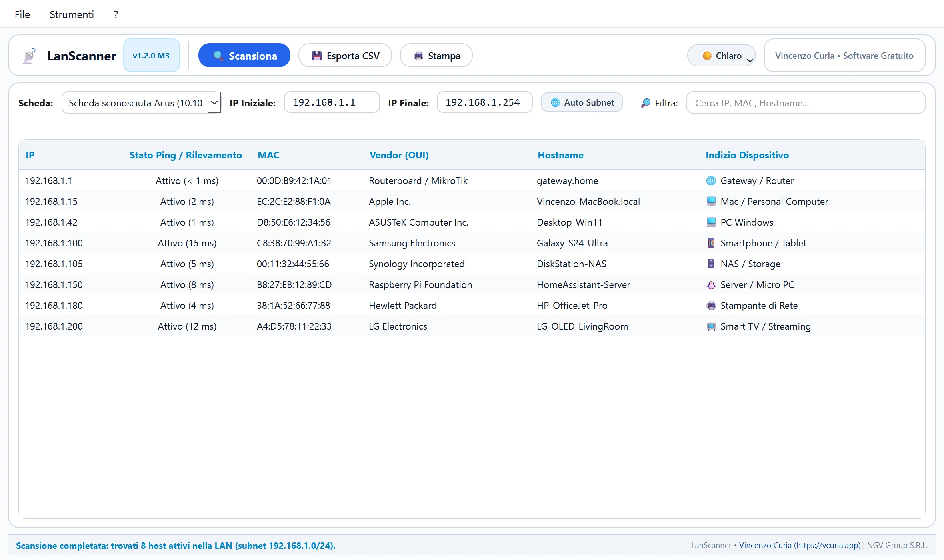Screen dimensions: 944x560
Task: Click MAC address D8:50:E6:12:34:56
Action: coord(294,222)
